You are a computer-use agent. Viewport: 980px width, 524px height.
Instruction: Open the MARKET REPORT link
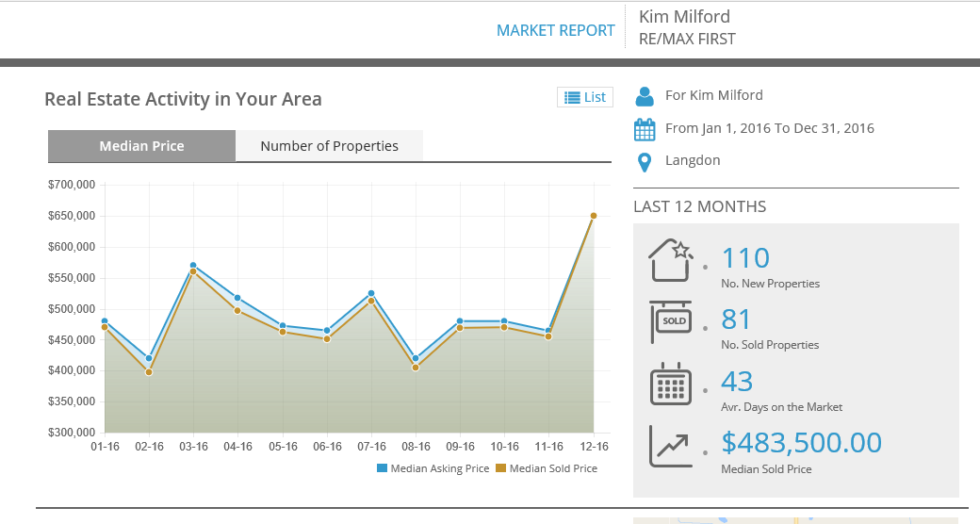[555, 30]
